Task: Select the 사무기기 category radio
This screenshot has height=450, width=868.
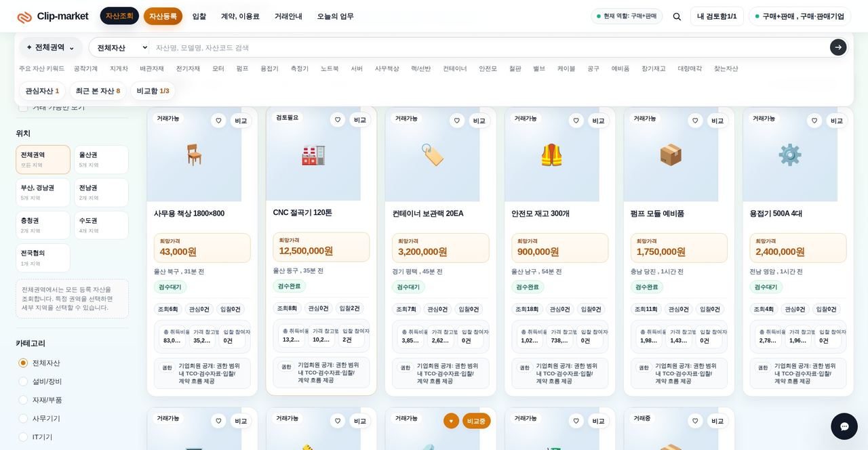Action: pyautogui.click(x=23, y=419)
